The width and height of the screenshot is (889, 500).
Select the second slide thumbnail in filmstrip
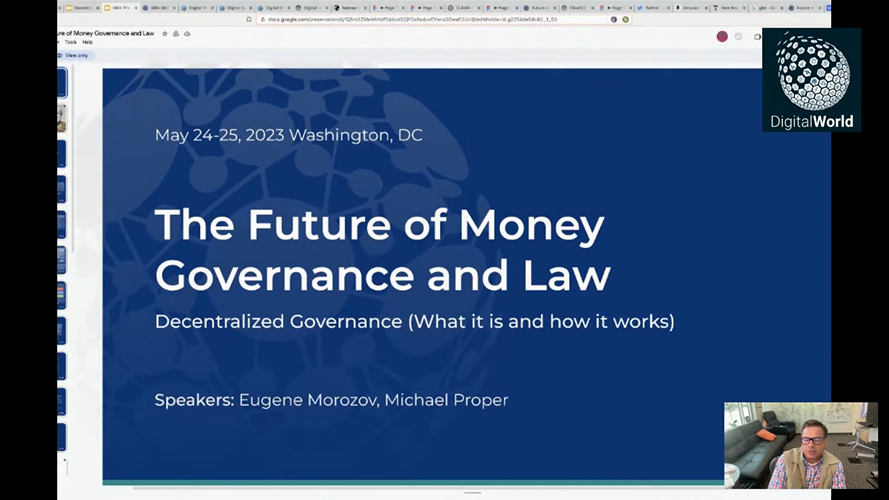click(62, 118)
